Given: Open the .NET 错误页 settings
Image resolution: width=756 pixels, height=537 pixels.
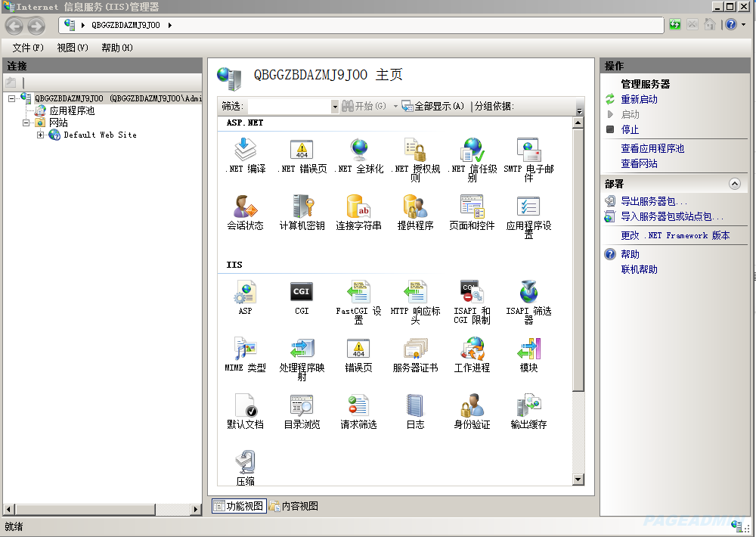Looking at the screenshot, I should (302, 151).
